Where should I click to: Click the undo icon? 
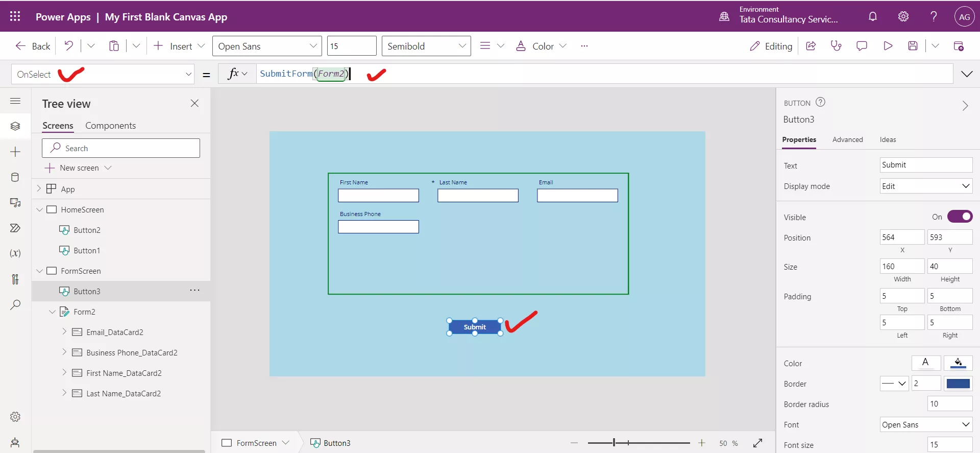click(68, 46)
